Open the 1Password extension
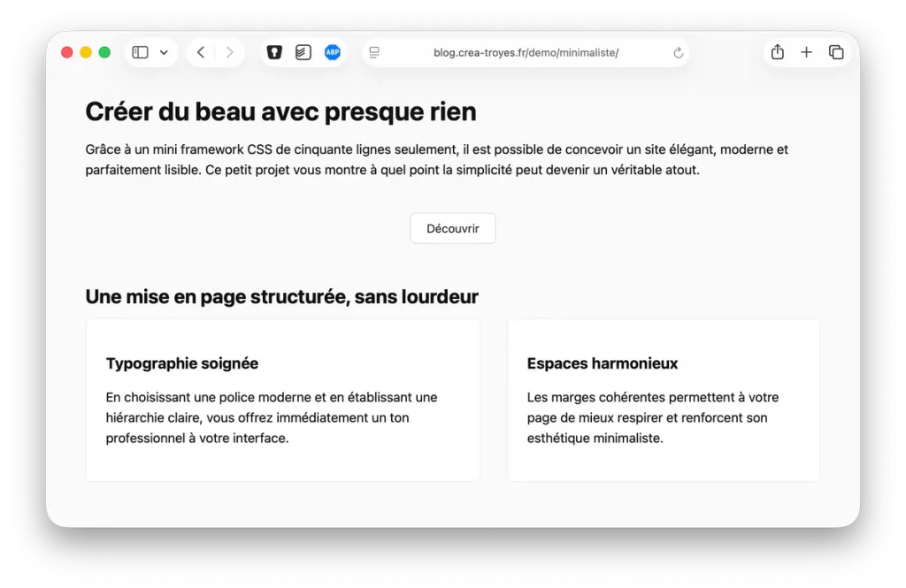 [x=274, y=52]
